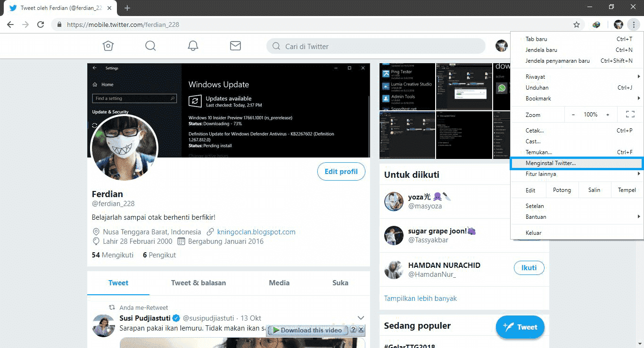
Task: Click the bookmark star in the address bar
Action: (576, 25)
